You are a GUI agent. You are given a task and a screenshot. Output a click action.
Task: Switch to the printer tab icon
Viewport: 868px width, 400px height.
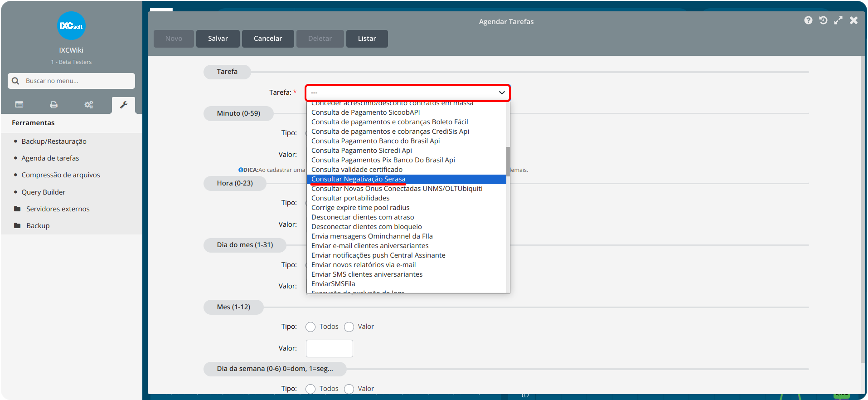pos(53,105)
